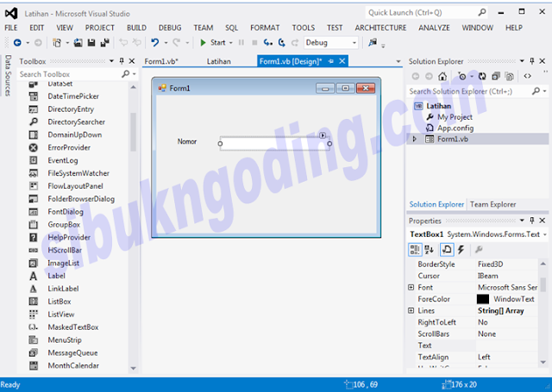Click the Open File toolbar icon
The image size is (552, 392).
pyautogui.click(x=78, y=43)
